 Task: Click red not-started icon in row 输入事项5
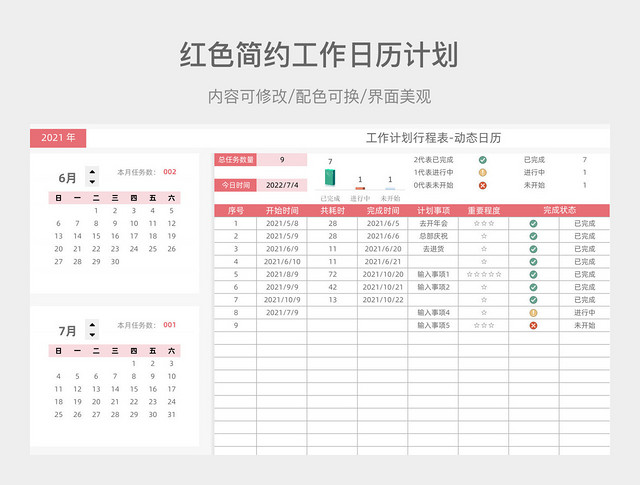(533, 326)
